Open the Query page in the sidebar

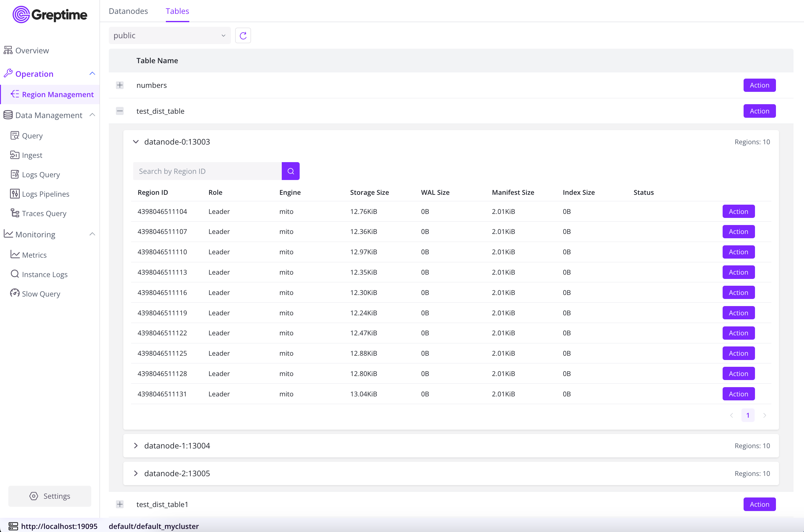point(32,136)
